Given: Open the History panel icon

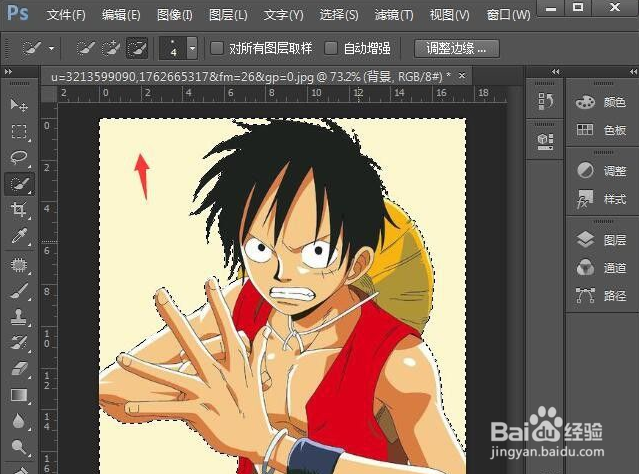Looking at the screenshot, I should coord(545,101).
